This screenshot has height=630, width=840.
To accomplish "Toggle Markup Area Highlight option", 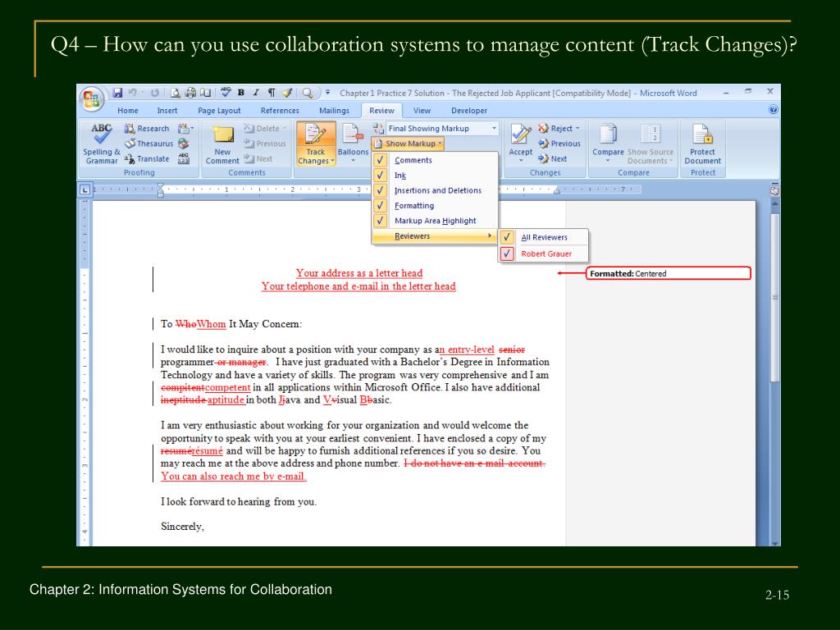I will tap(435, 221).
